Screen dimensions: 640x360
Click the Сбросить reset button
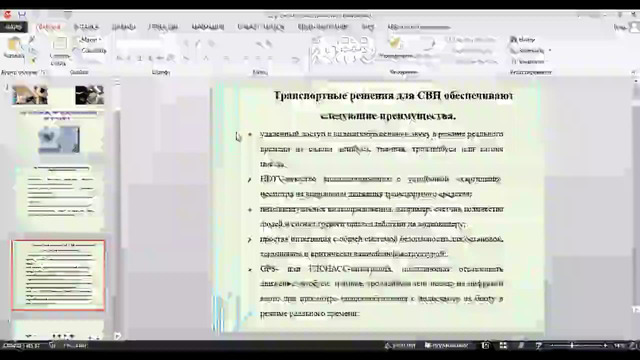pyautogui.click(x=91, y=51)
